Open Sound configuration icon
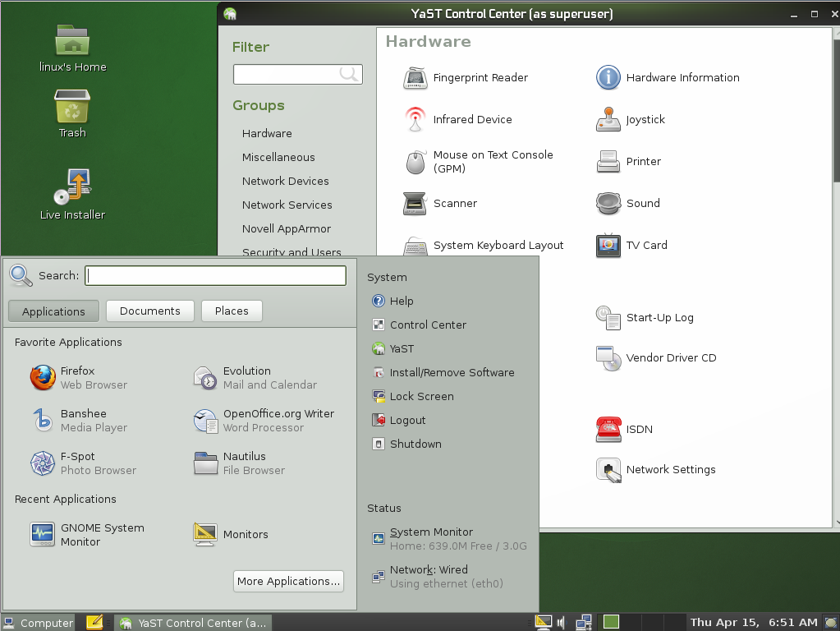Screen dimensions: 840x631 608,203
